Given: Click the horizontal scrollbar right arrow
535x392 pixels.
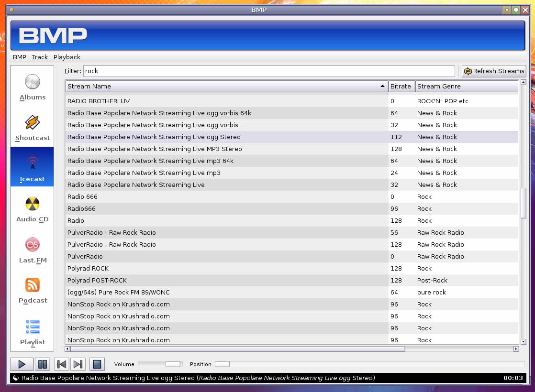Looking at the screenshot, I should pos(516,348).
